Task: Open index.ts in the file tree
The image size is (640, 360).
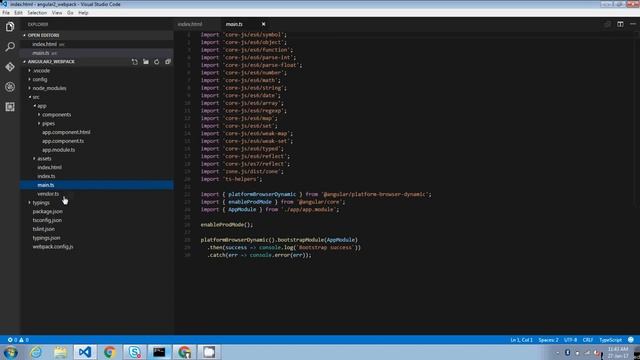Action: (46, 176)
